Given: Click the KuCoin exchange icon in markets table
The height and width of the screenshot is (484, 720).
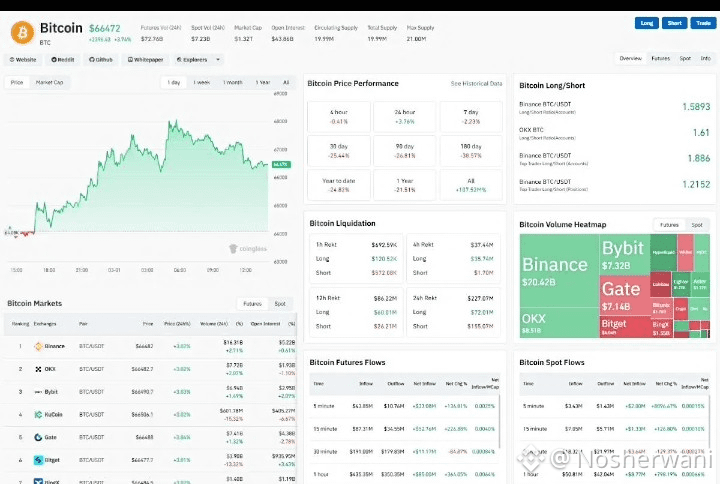Looking at the screenshot, I should coord(38,415).
